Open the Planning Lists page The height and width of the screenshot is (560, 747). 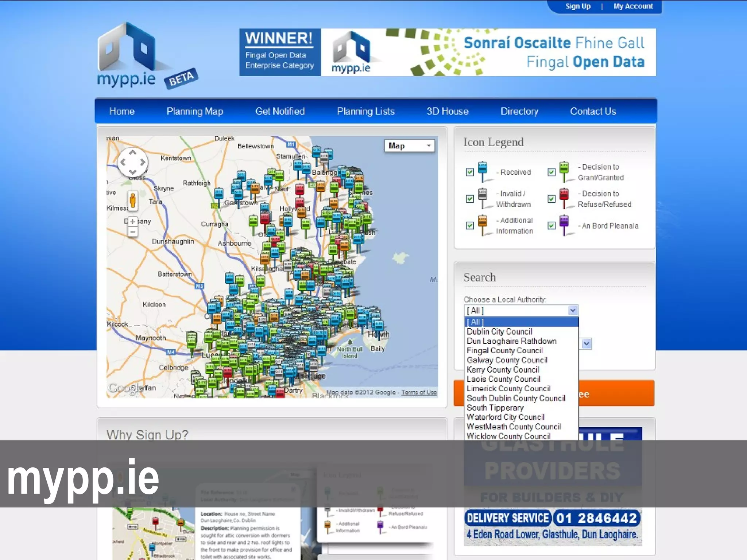click(365, 111)
